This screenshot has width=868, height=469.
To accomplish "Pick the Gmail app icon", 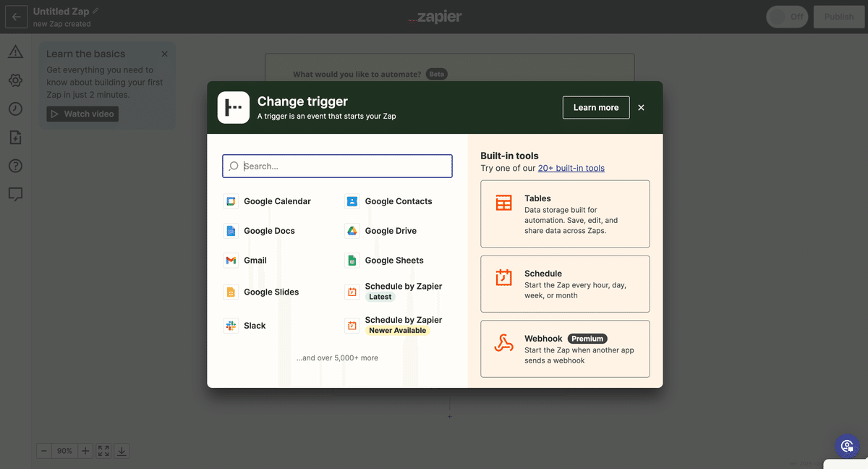I will 231,261.
